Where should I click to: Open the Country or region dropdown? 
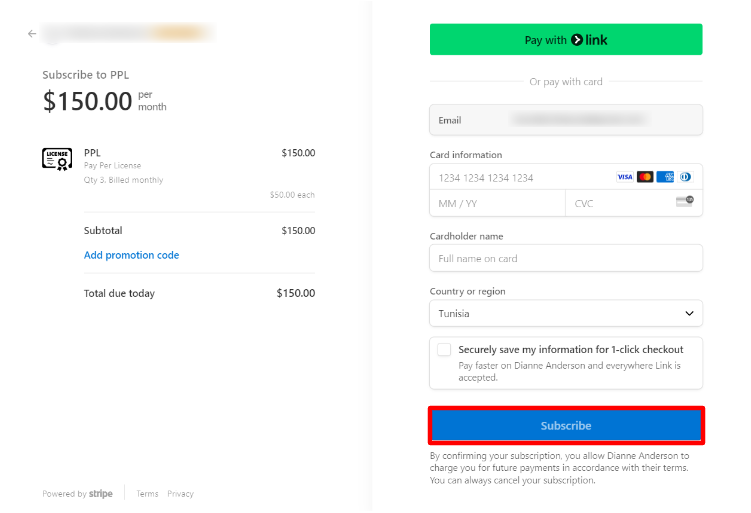point(566,313)
